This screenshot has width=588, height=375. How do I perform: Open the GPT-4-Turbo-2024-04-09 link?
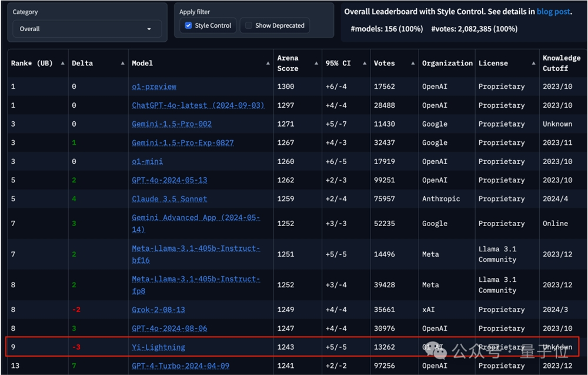tap(181, 366)
